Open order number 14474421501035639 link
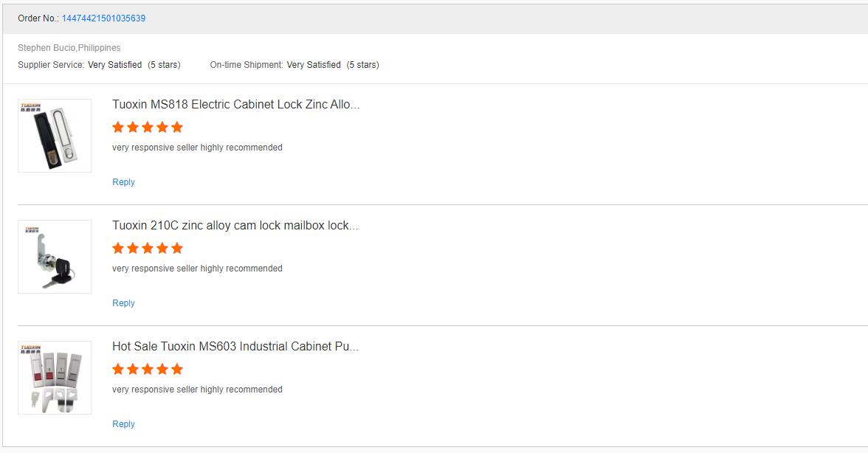 [103, 18]
